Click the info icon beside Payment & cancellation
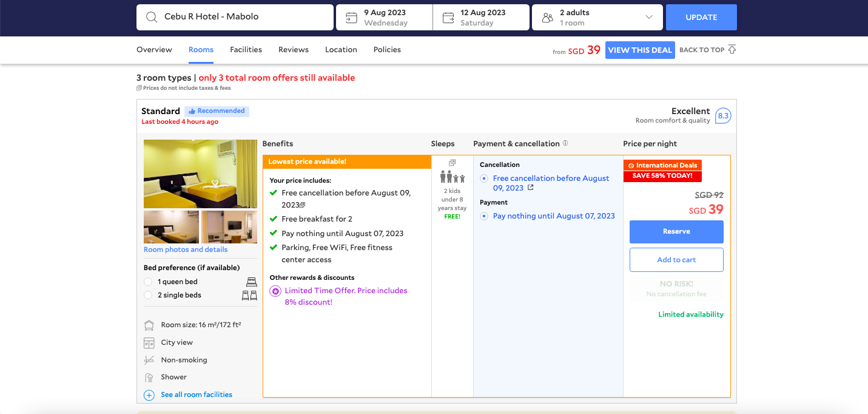This screenshot has width=868, height=414. pyautogui.click(x=565, y=144)
